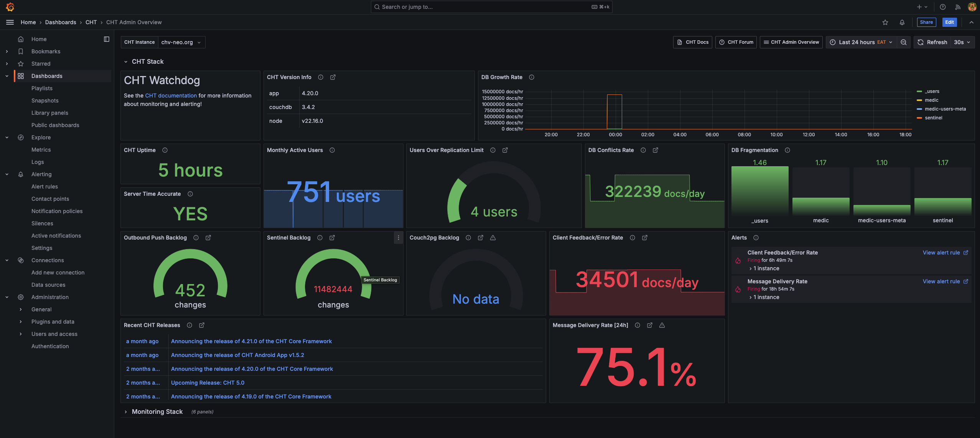This screenshot has width=980, height=438.
Task: Open the 4.21.0 release announcement
Action: 251,341
